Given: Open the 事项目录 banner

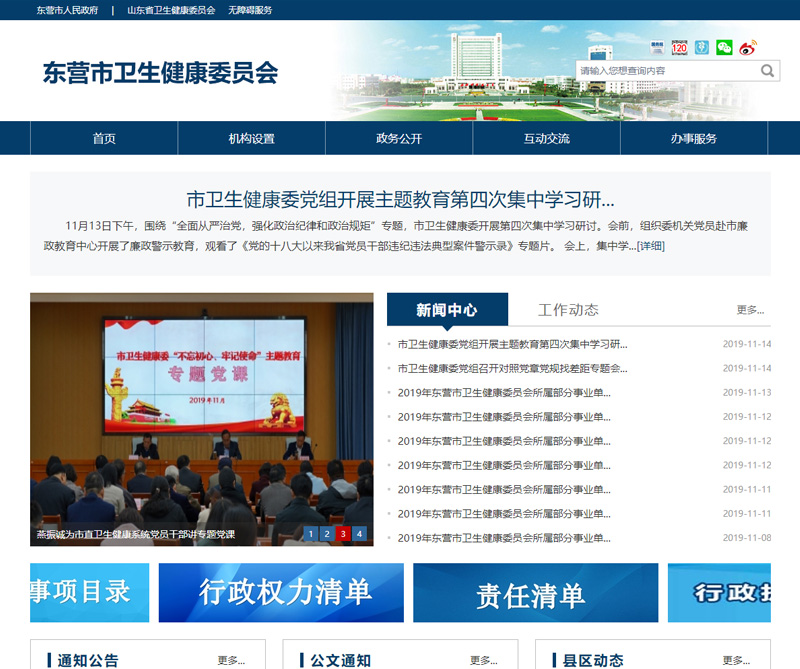Looking at the screenshot, I should (89, 592).
